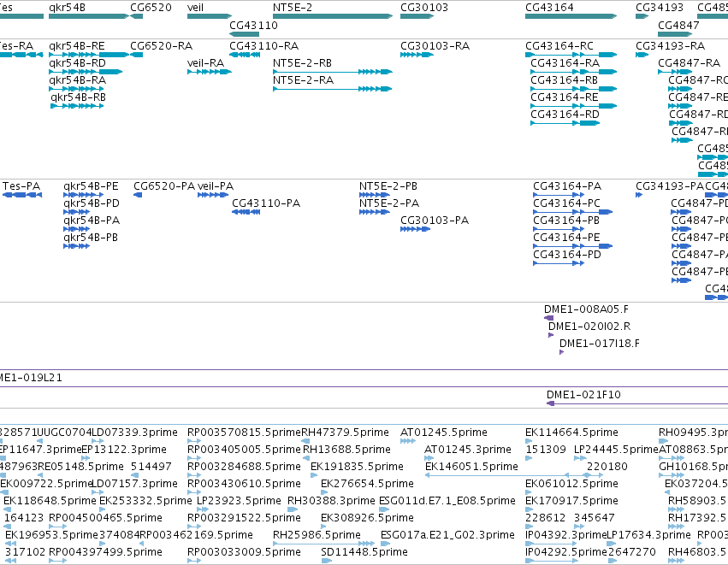Open transcript CG43164-RD
Screen dimensions: 728x565
point(565,123)
